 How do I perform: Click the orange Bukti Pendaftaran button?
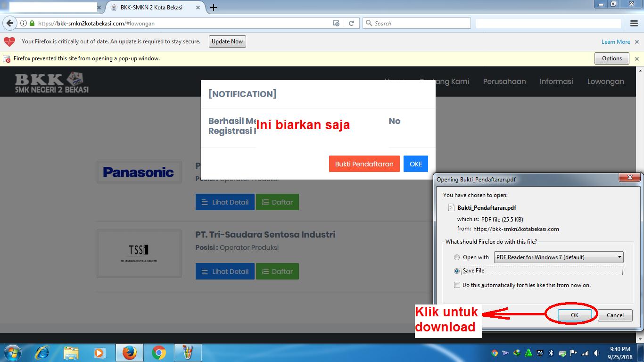[364, 164]
